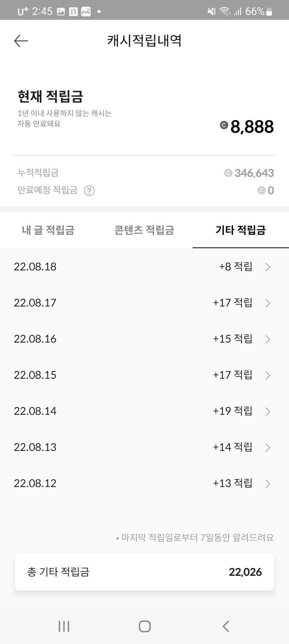Open details chevron for 22.08.12

pyautogui.click(x=267, y=484)
